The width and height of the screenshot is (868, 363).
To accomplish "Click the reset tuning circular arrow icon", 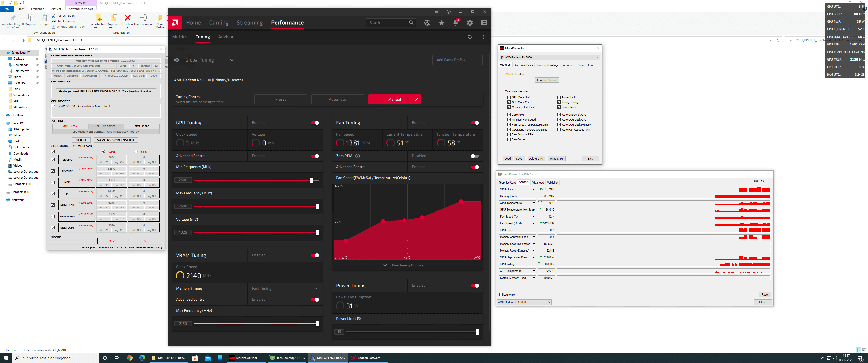I will (x=469, y=37).
